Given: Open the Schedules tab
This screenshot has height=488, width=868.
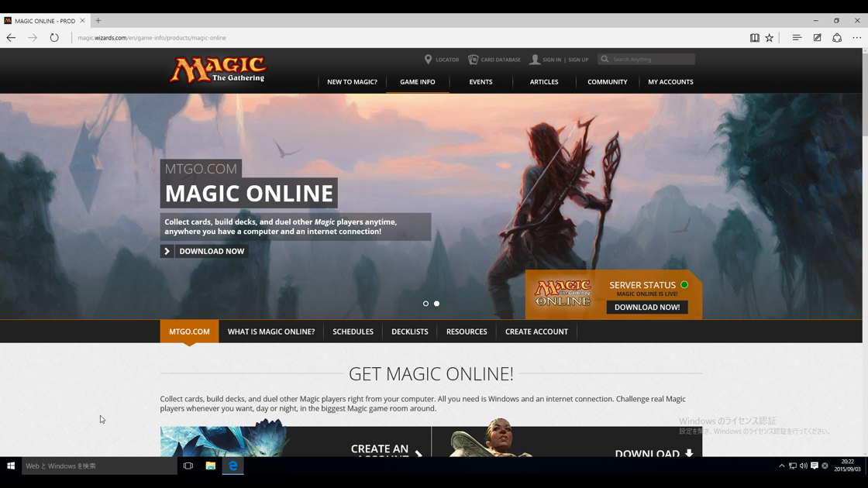Looking at the screenshot, I should 353,332.
